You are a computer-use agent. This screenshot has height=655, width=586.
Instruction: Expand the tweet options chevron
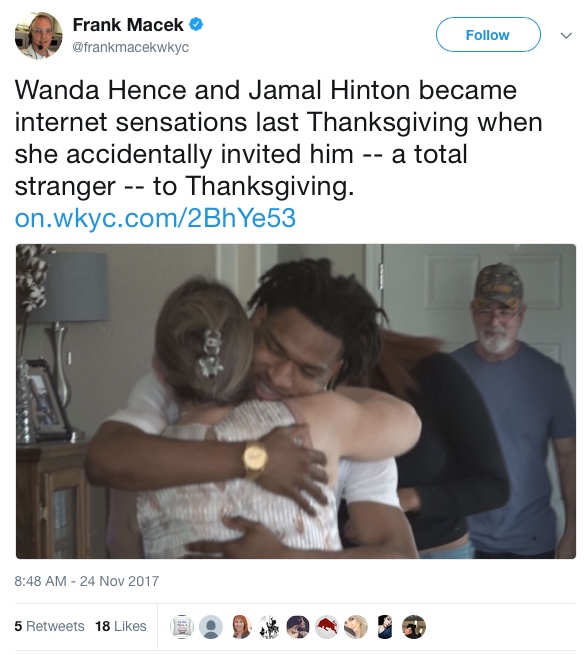click(x=566, y=35)
